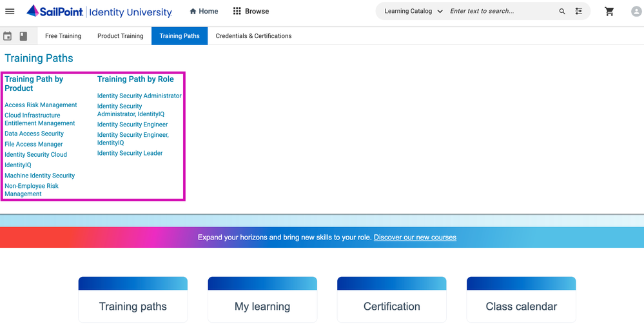Follow the Discover our new courses link
The width and height of the screenshot is (644, 324).
(x=415, y=238)
